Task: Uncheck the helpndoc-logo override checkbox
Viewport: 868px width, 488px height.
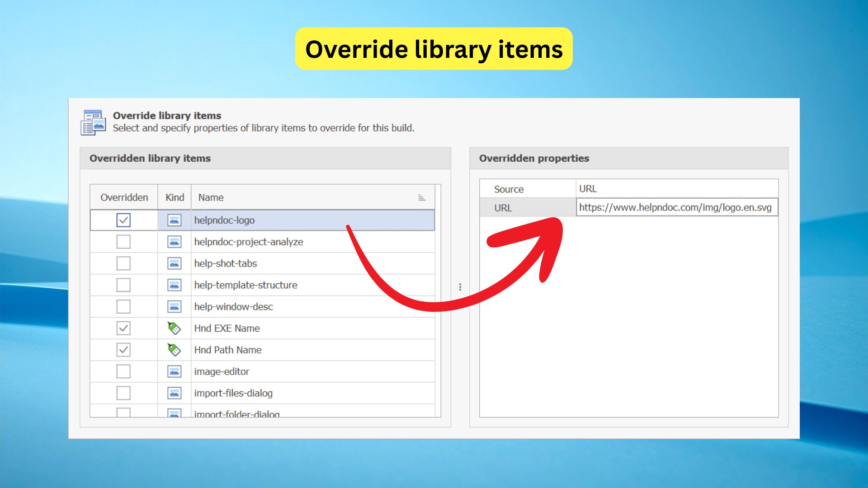Action: pyautogui.click(x=123, y=220)
